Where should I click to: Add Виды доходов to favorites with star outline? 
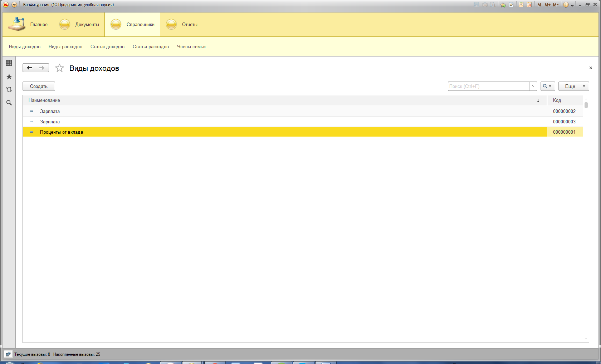point(59,68)
